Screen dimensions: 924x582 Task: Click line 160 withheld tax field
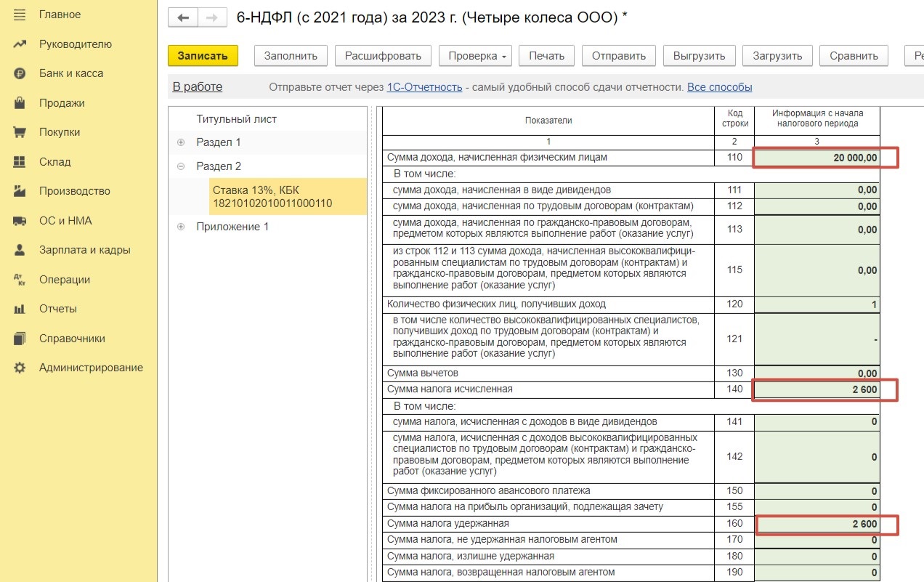816,524
